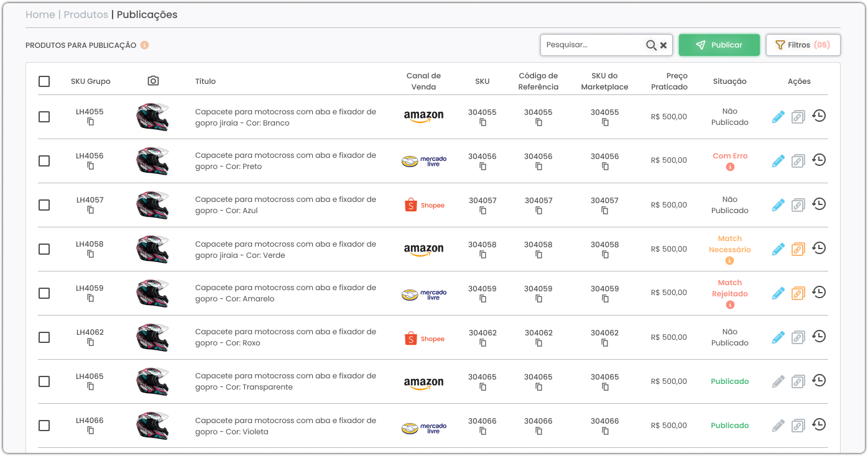Copy SKU do Marketplace 304062 value
Screen dimensions: 868x456
(x=605, y=343)
